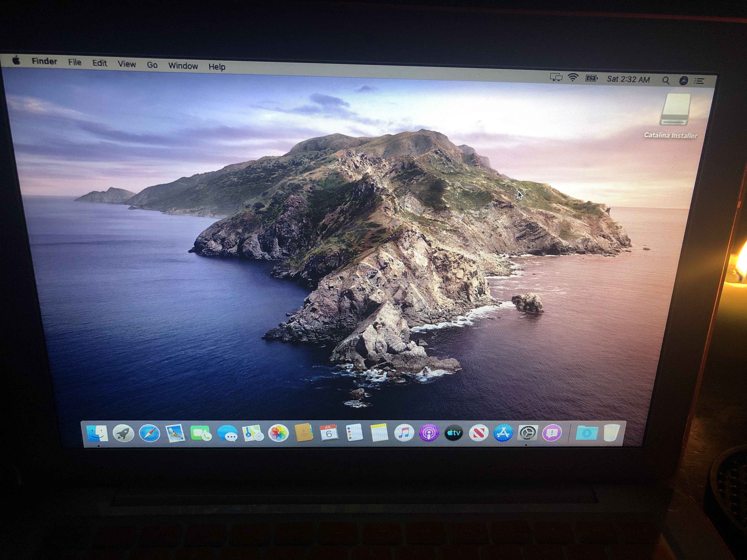The width and height of the screenshot is (747, 560).
Task: Open Podcasts from the Dock
Action: click(429, 432)
